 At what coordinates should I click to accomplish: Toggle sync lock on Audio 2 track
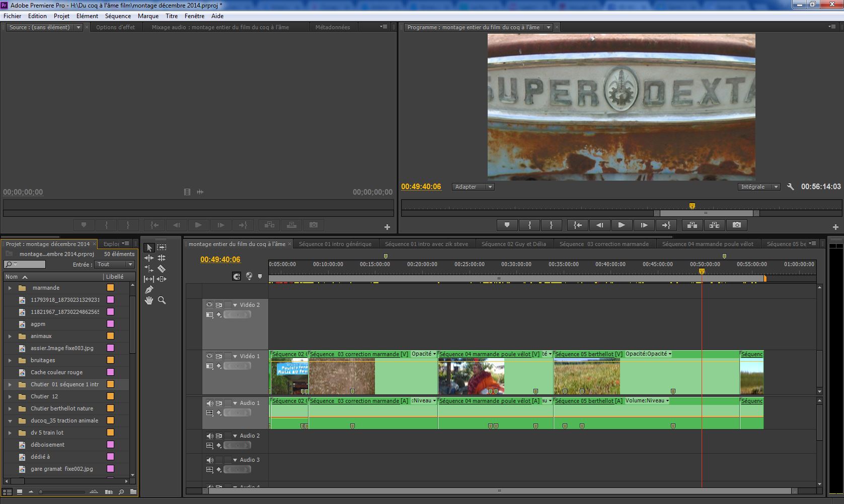click(219, 436)
